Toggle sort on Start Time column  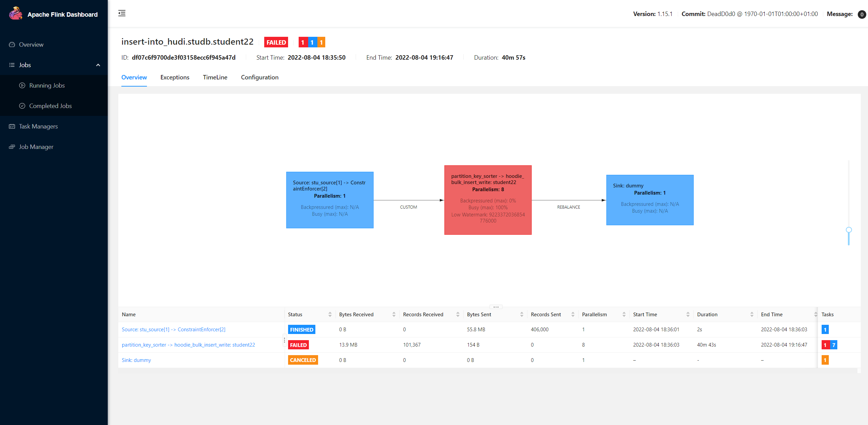point(688,315)
